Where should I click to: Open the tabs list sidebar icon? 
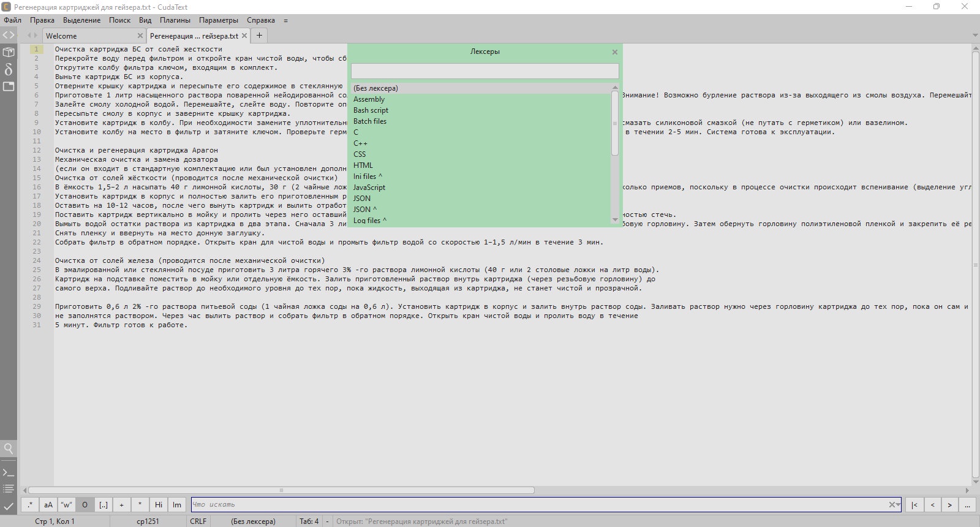click(x=9, y=86)
